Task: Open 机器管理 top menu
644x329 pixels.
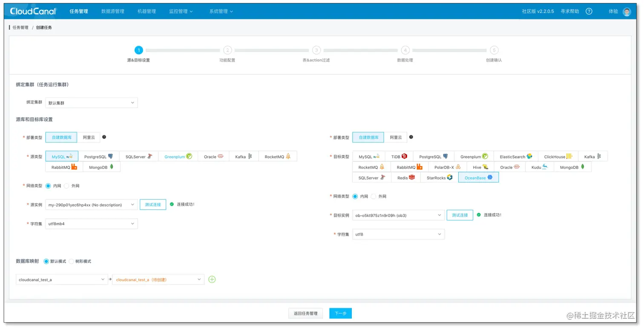Action: pyautogui.click(x=147, y=12)
